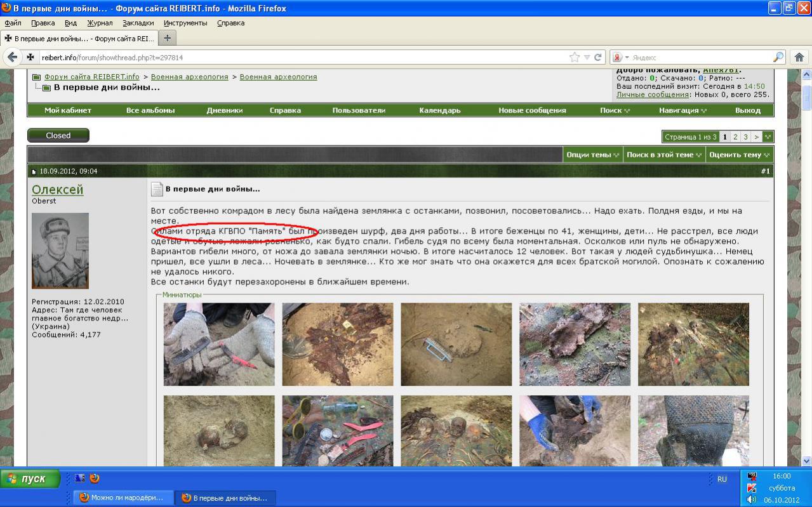812x507 pixels.
Task: Reload the page using the refresh icon
Action: point(597,57)
